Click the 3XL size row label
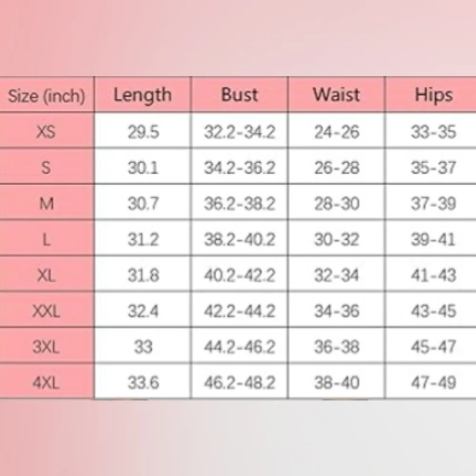Screen dimensions: 476x476 pyautogui.click(x=46, y=347)
